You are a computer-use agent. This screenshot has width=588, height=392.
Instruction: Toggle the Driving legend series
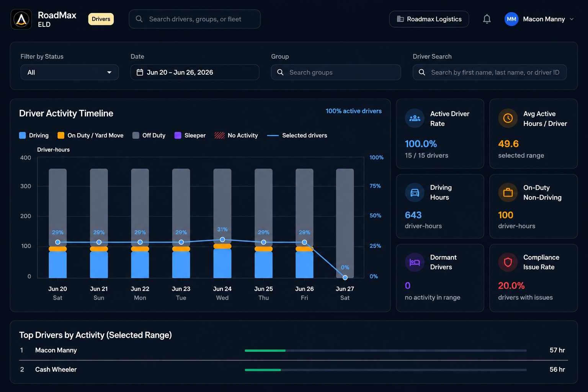coord(34,136)
